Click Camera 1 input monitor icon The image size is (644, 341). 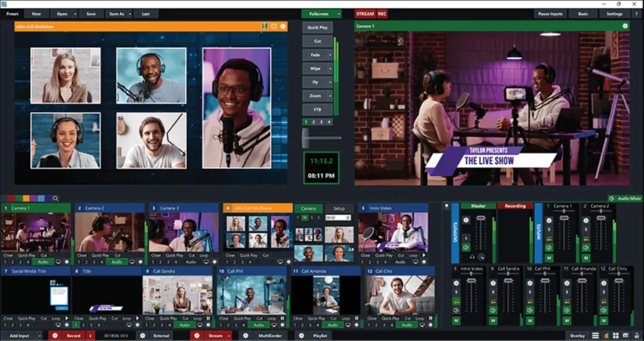[x=58, y=262]
